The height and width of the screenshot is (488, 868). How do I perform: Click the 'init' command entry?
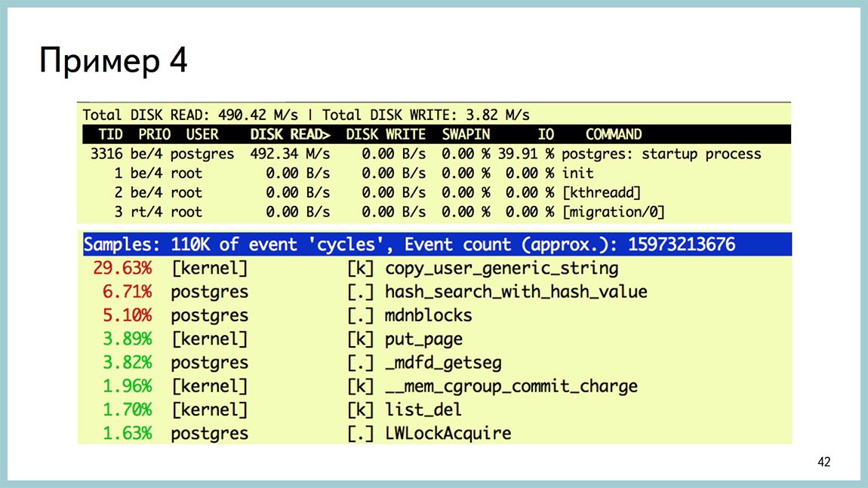point(578,173)
